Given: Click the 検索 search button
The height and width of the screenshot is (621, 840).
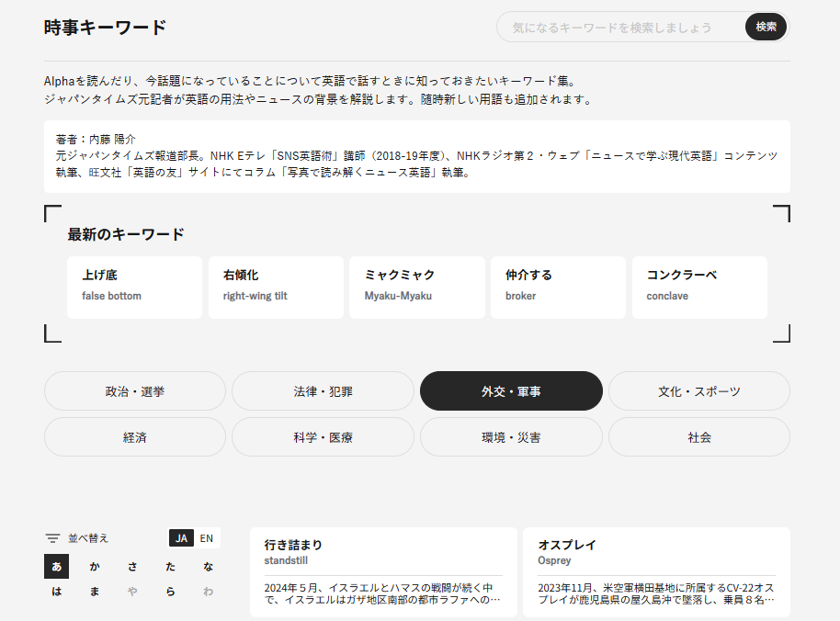Looking at the screenshot, I should coord(766,27).
